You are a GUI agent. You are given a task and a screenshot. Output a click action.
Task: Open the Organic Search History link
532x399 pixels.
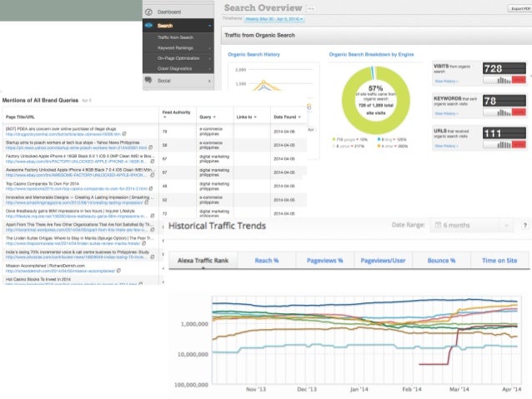[x=253, y=54]
